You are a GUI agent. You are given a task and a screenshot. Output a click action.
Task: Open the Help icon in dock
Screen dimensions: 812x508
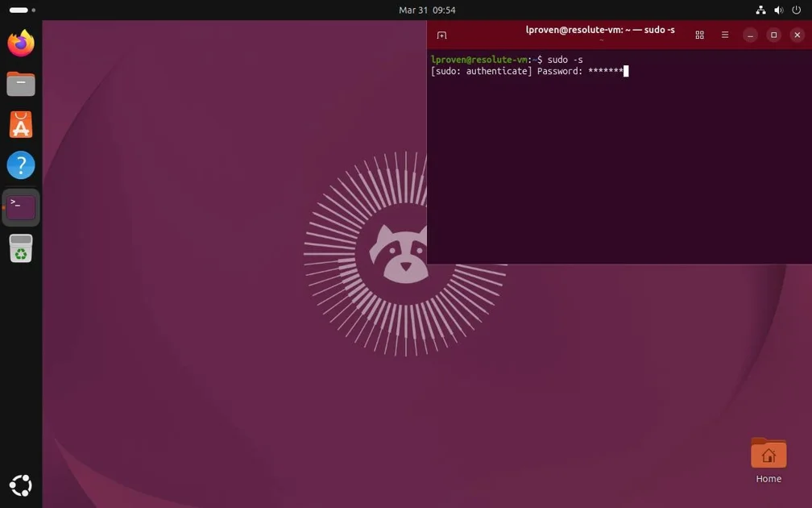coord(21,165)
